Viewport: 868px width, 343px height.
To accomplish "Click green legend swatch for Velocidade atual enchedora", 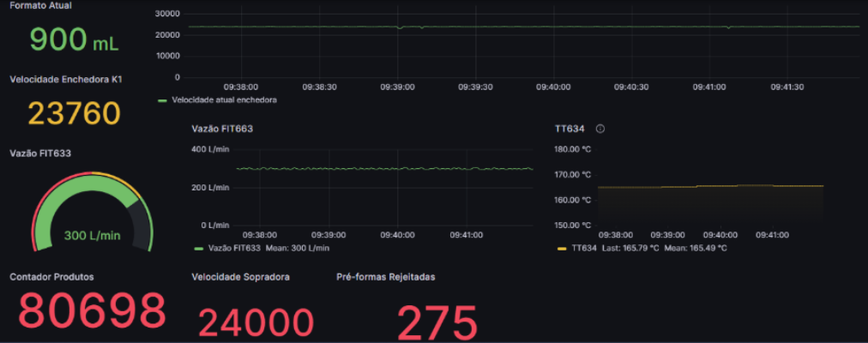I will pyautogui.click(x=162, y=100).
